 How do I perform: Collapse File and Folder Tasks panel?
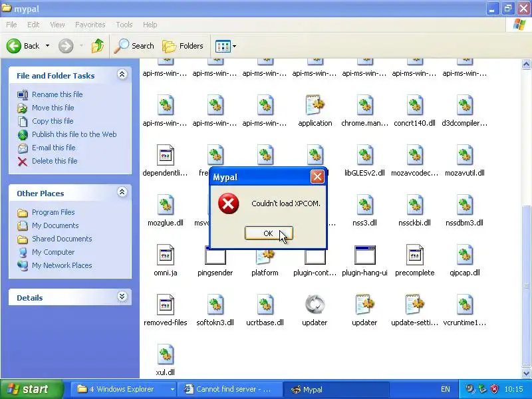click(x=122, y=74)
